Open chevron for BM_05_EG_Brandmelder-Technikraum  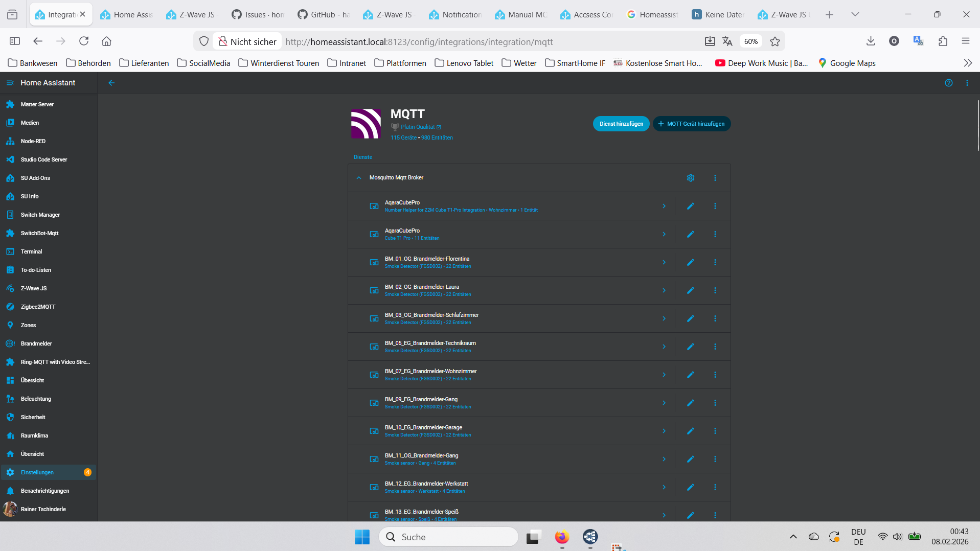664,347
